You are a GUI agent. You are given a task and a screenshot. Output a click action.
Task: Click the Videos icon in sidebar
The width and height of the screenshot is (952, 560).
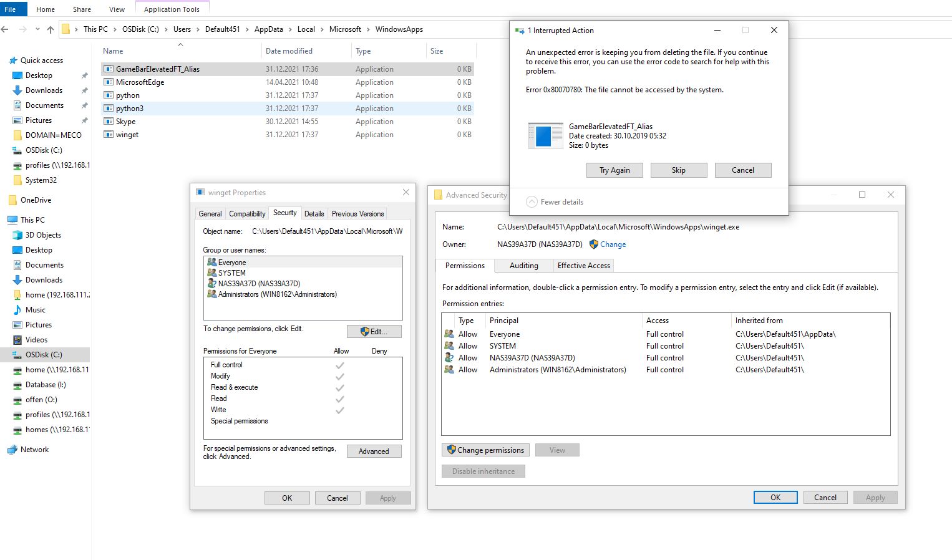17,340
